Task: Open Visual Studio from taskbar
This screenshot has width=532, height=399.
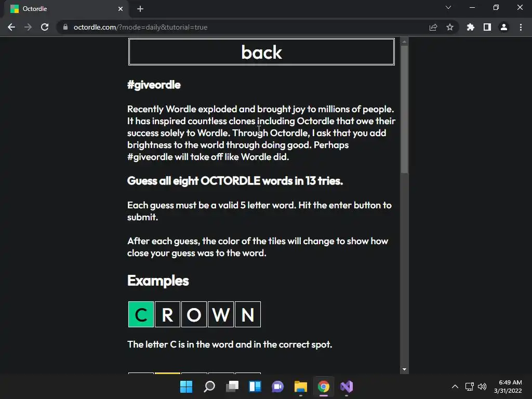Action: (x=347, y=387)
